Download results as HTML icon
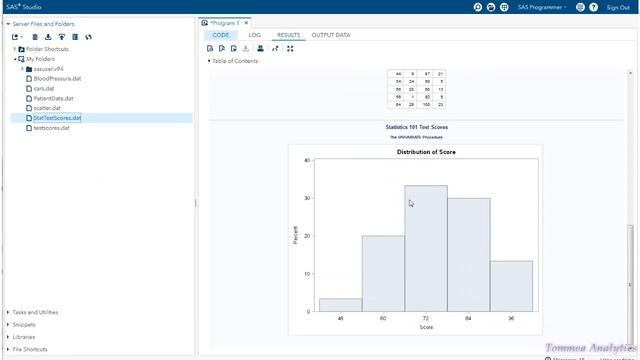Screen dimensions: 640x360 click(210, 49)
